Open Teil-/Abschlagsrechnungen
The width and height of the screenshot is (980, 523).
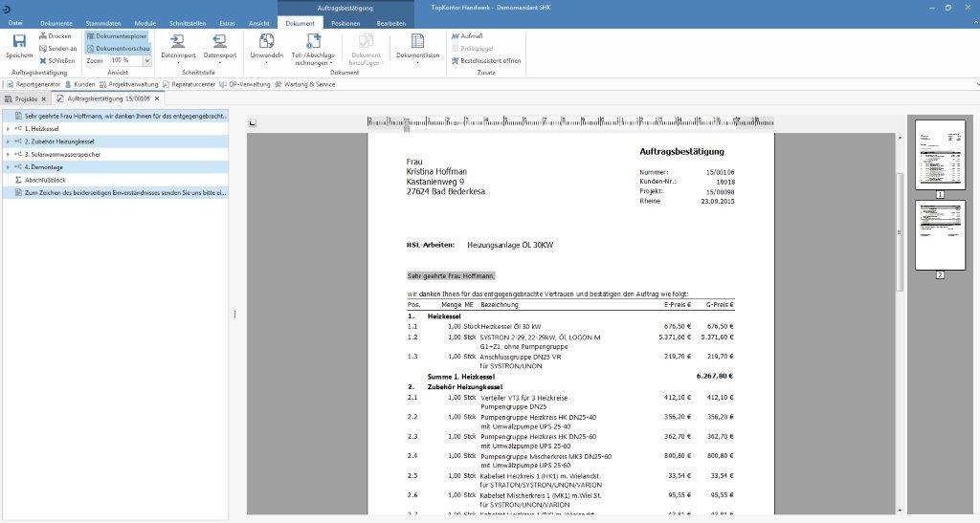point(313,50)
